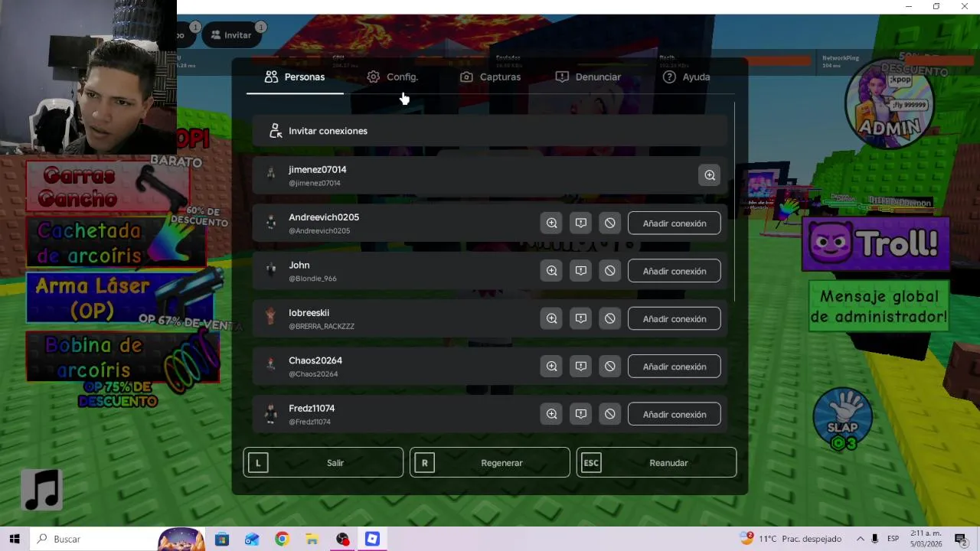Add connection with Andreevich0205
Image resolution: width=980 pixels, height=551 pixels.
pos(674,223)
